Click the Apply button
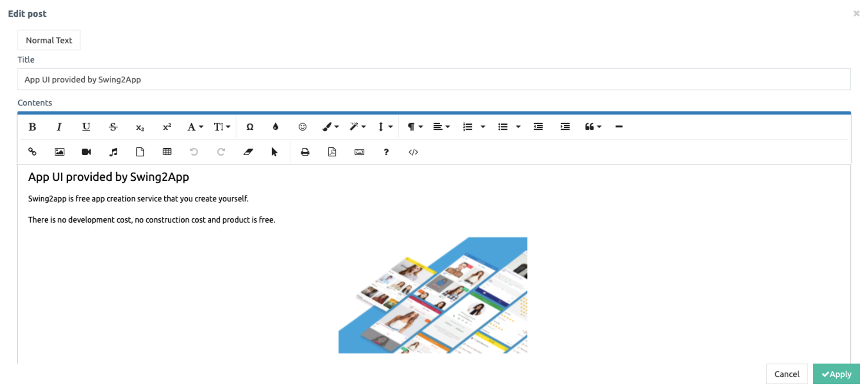Viewport: 868px width, 392px height. tap(836, 374)
